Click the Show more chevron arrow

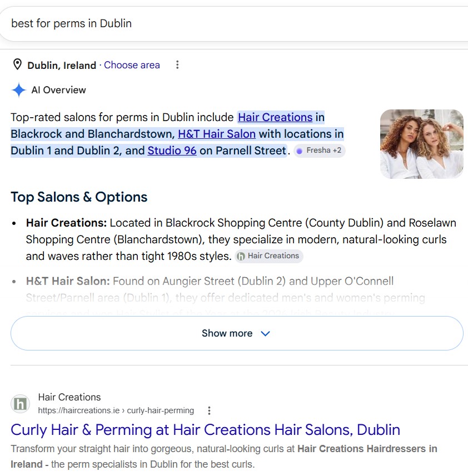(266, 334)
